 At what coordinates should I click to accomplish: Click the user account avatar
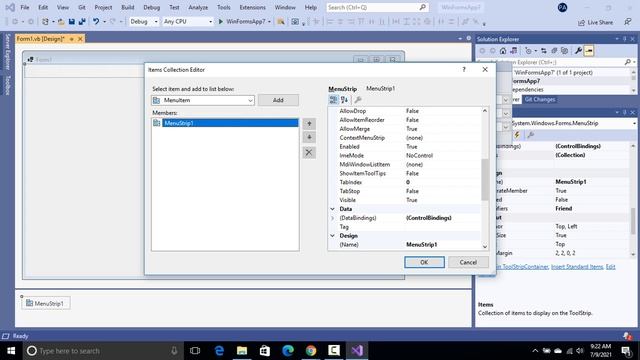562,7
